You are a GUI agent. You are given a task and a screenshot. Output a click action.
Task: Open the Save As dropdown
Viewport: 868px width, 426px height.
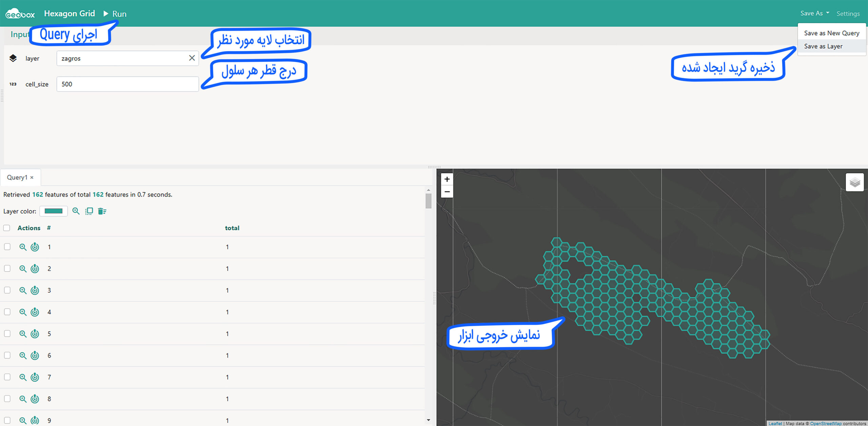(814, 13)
